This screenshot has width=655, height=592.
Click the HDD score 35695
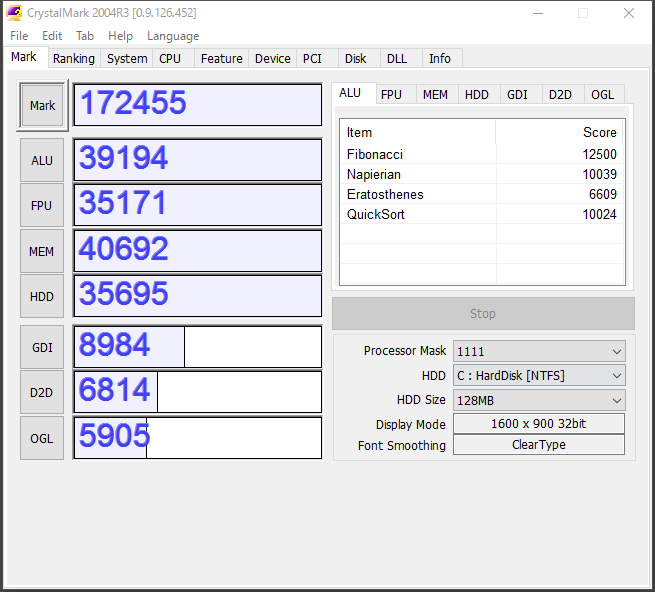click(198, 296)
